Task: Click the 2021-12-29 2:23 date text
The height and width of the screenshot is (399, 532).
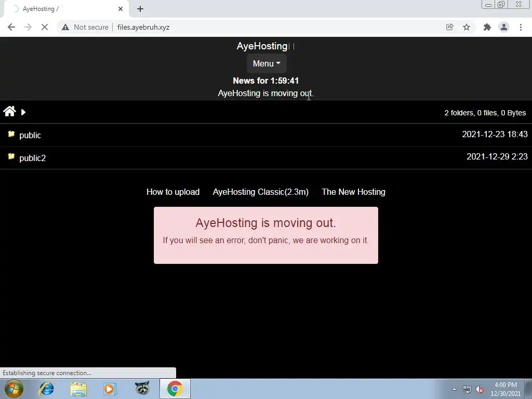Action: pos(497,156)
